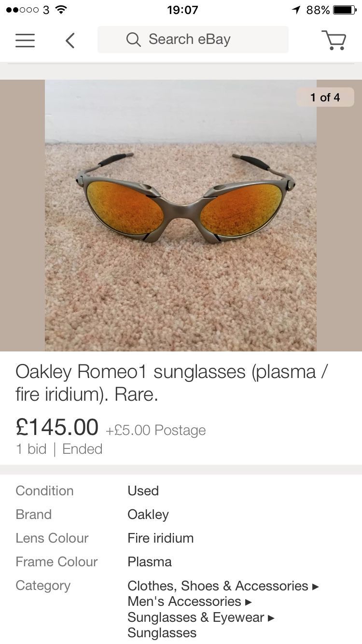Tap the arrow after Men's Accessories
The image size is (362, 644).
(249, 602)
